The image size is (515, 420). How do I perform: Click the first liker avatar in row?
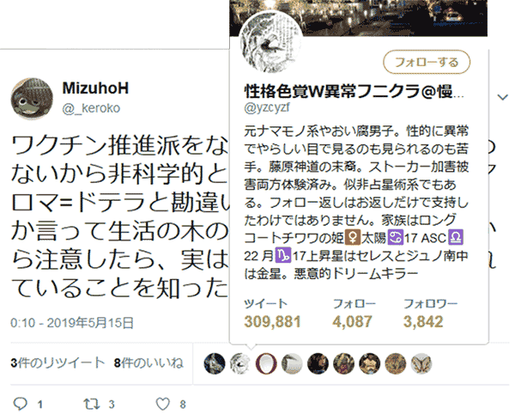tap(214, 363)
